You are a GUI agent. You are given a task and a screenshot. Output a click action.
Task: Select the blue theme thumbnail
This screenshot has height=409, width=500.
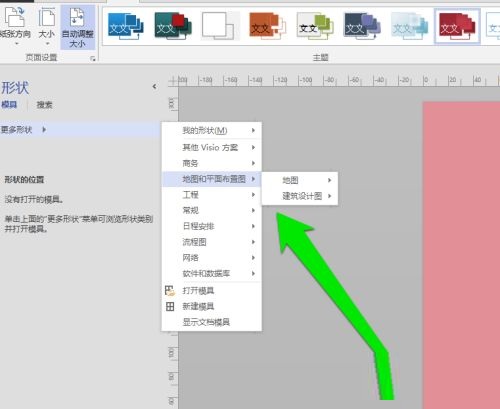tap(126, 26)
